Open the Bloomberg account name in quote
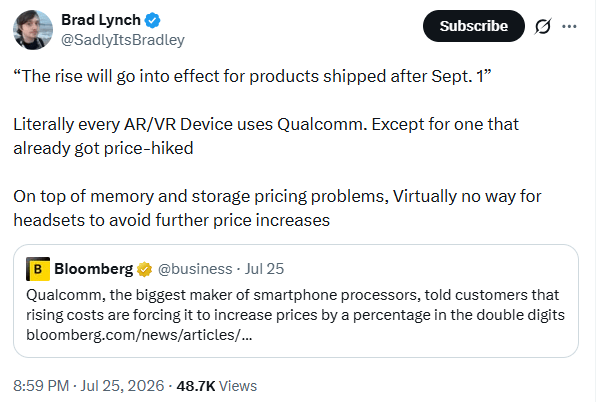The height and width of the screenshot is (402, 596). 94,269
